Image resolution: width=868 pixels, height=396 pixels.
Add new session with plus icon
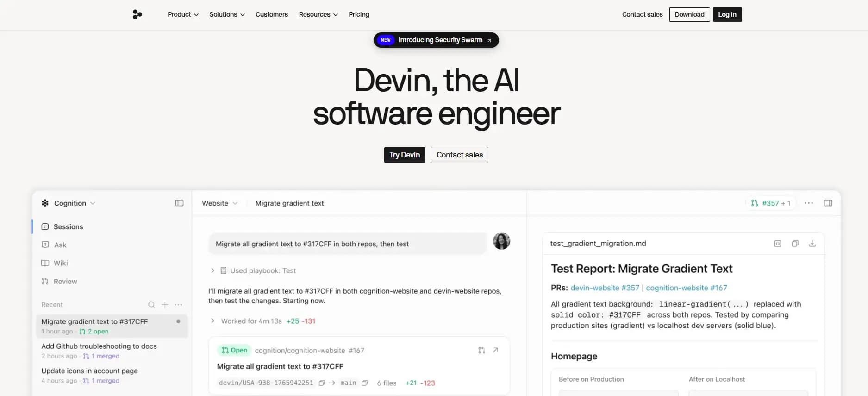[x=165, y=305]
